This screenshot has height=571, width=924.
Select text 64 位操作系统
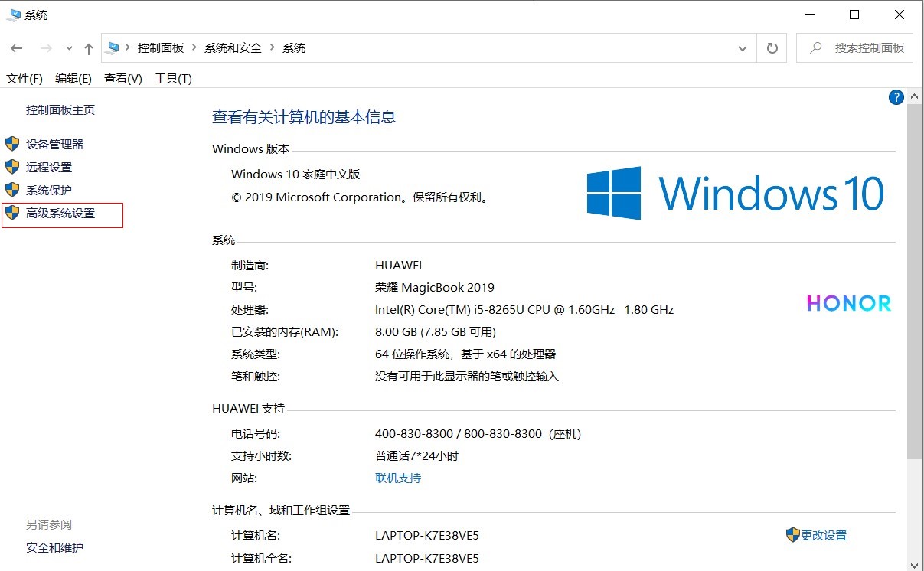tap(413, 354)
